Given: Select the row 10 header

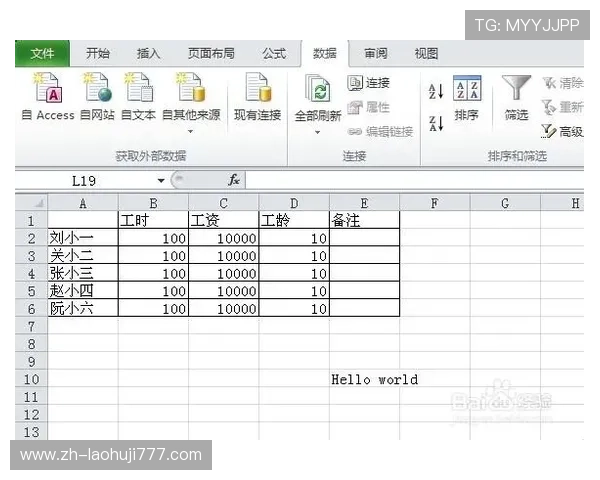Looking at the screenshot, I should point(31,379).
